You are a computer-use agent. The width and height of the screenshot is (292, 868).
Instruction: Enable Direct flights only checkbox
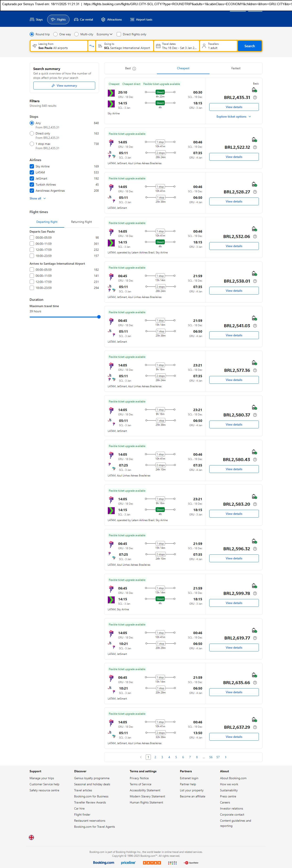(119, 34)
